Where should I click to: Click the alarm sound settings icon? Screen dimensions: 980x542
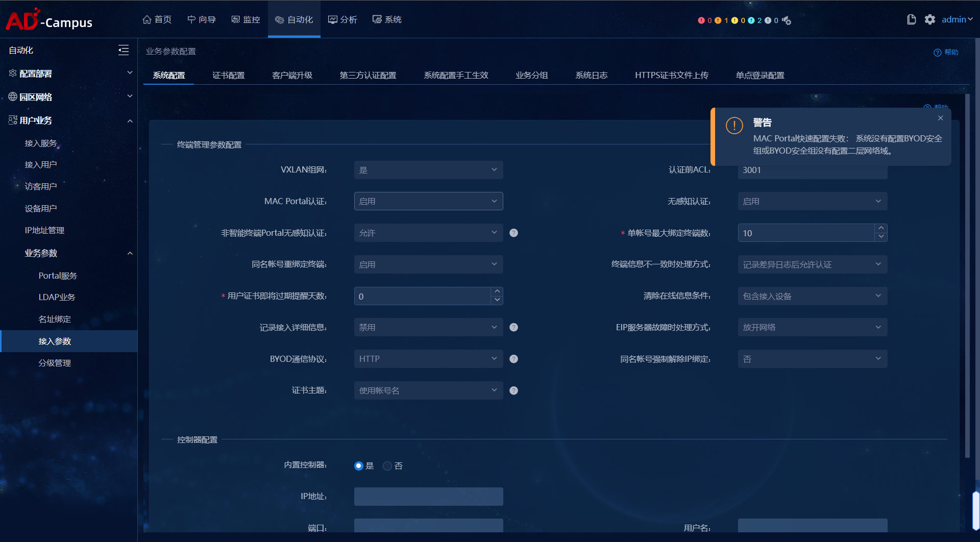point(787,20)
